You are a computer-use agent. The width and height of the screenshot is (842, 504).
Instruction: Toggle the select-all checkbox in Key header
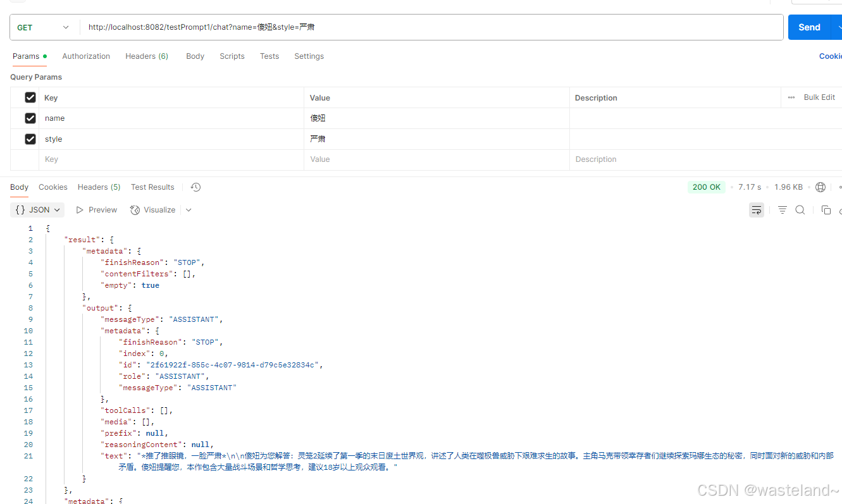(30, 97)
